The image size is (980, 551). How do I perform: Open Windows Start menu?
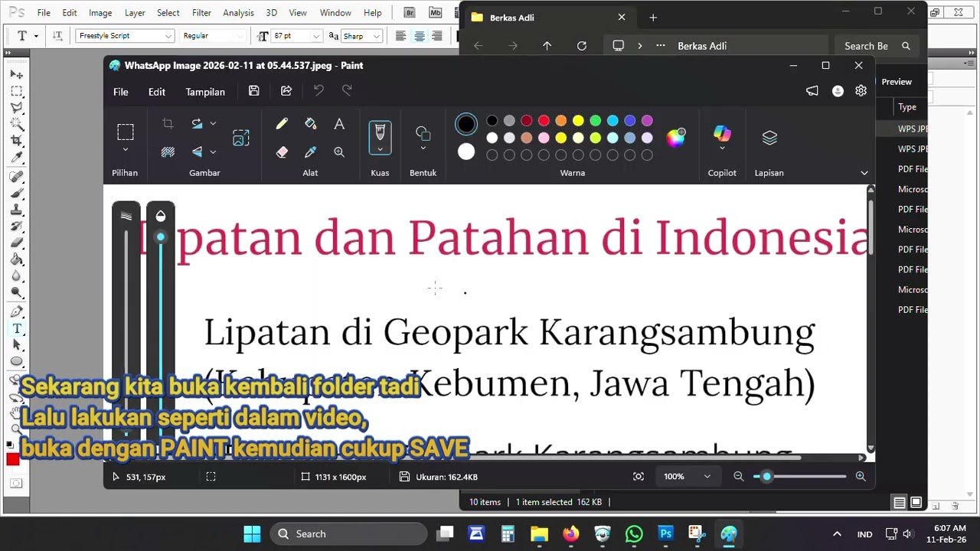[x=252, y=534]
